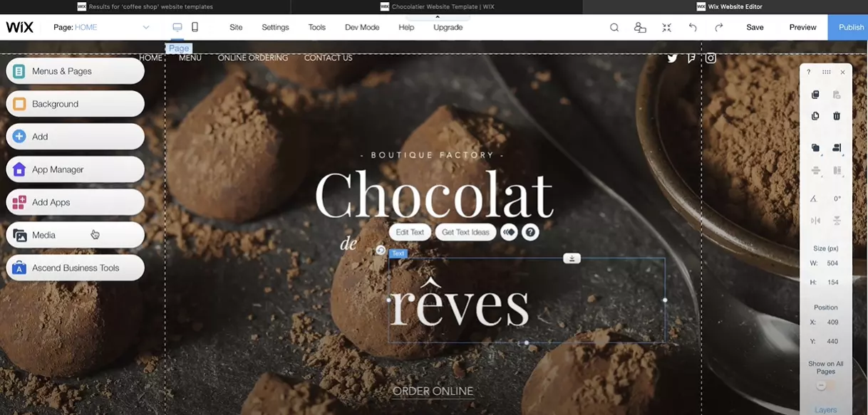Click the CONTACT US navigation link
The image size is (868, 415).
pos(328,58)
